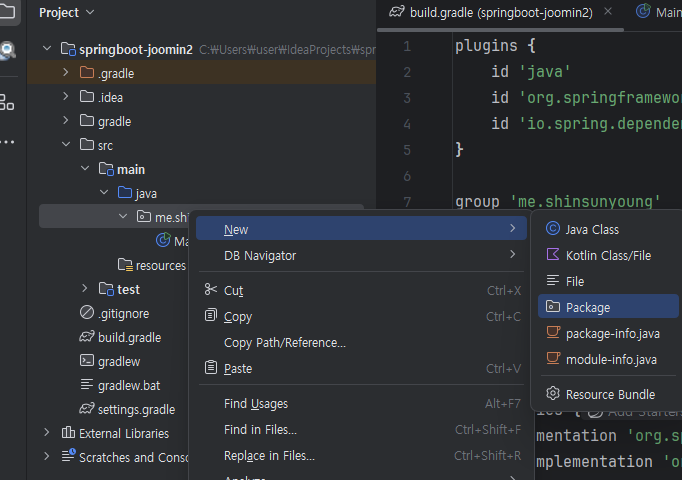Viewport: 682px width, 480px height.
Task: Collapse the java source folder
Action: click(104, 192)
